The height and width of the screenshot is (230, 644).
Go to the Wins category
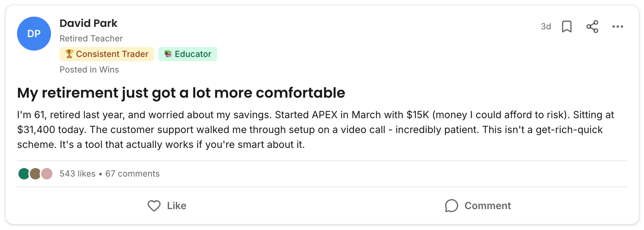click(x=109, y=70)
